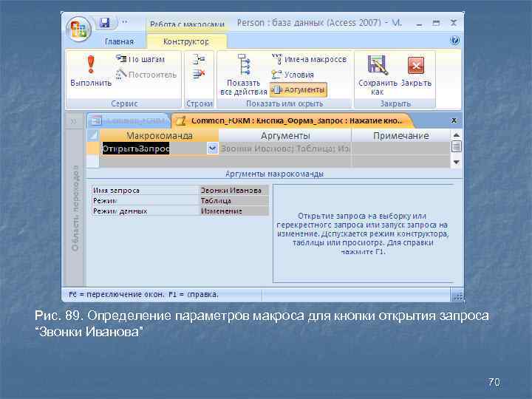Toggle Условия column display
The width and height of the screenshot is (532, 399).
(x=293, y=75)
